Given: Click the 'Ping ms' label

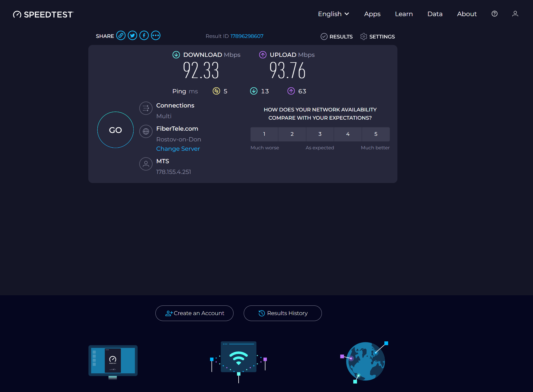Looking at the screenshot, I should click(x=185, y=91).
